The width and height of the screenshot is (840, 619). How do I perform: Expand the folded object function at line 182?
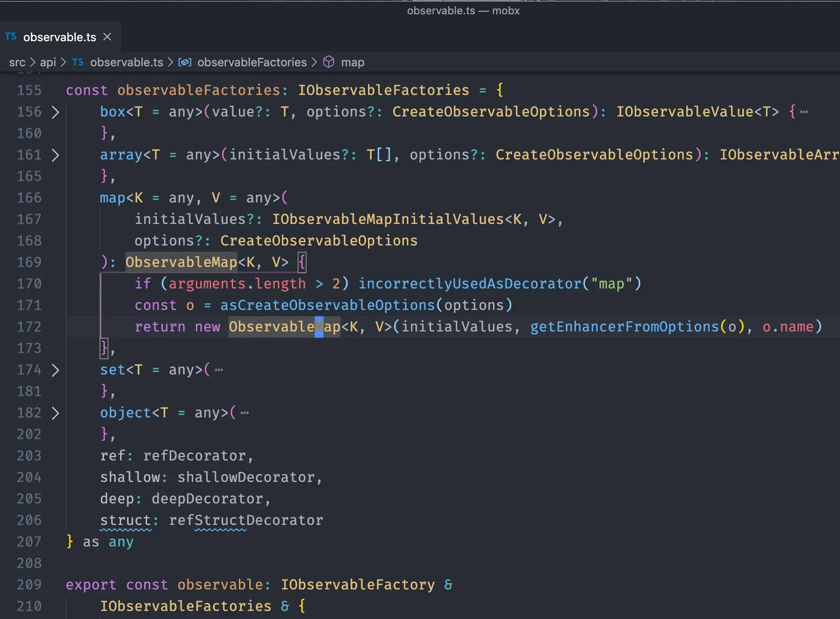click(x=55, y=413)
